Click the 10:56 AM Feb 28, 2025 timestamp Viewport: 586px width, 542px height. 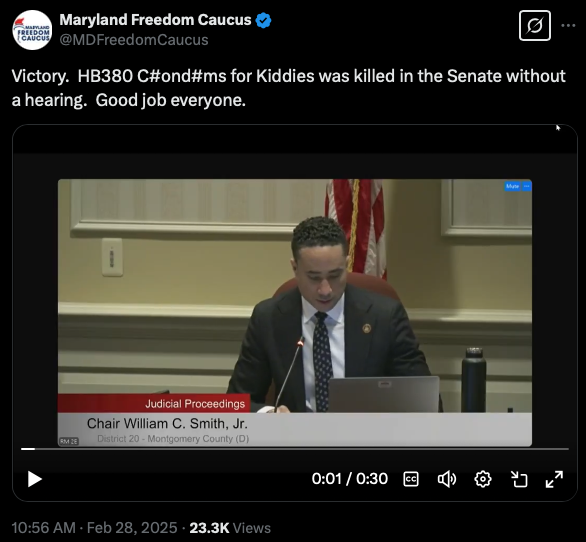[x=95, y=528]
